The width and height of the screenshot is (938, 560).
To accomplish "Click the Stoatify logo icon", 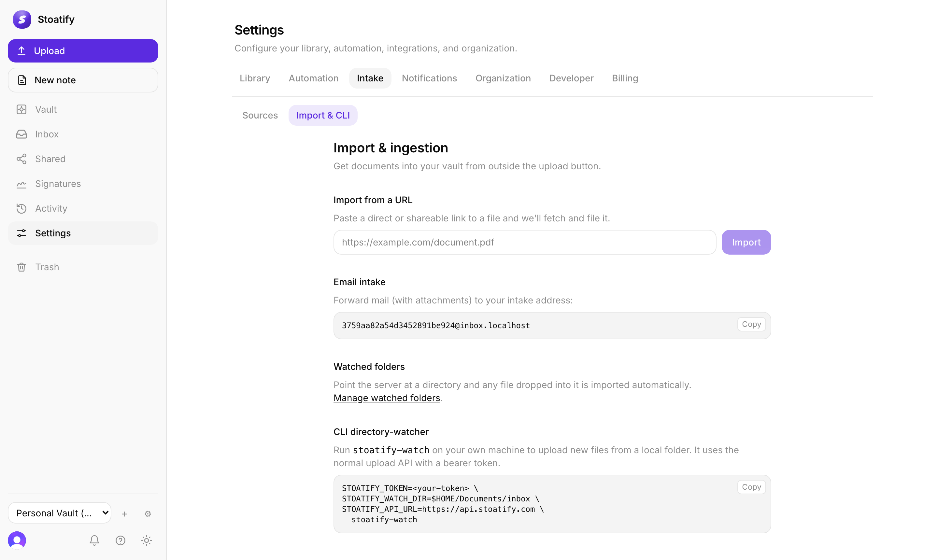I will click(22, 19).
